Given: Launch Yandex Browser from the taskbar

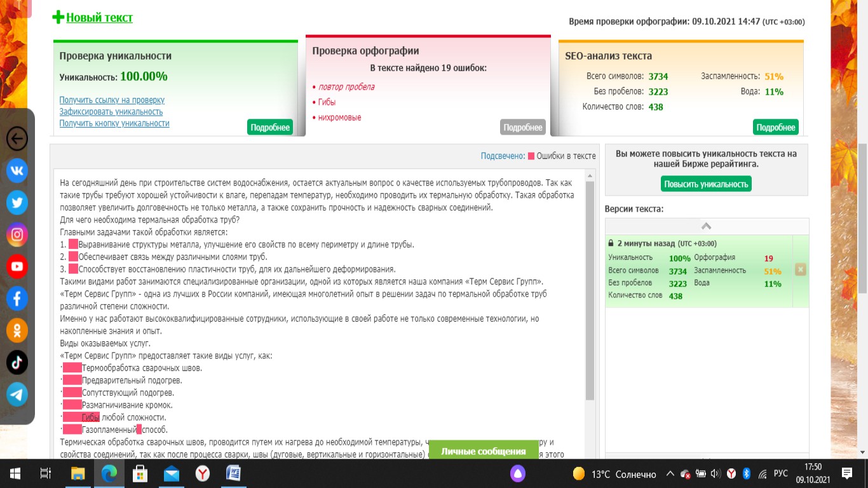Looking at the screenshot, I should pos(203,473).
